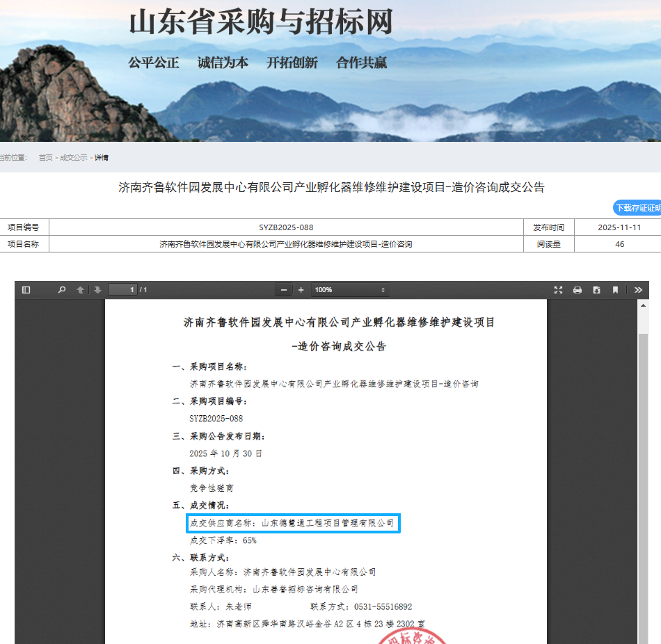The width and height of the screenshot is (661, 644).
Task: Zoom in the PDF with plus icon
Action: point(301,289)
